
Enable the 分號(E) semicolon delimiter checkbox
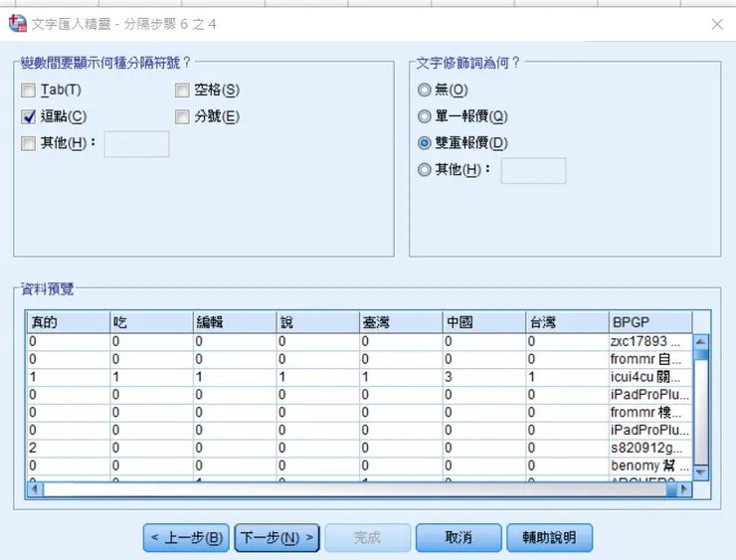[x=182, y=117]
